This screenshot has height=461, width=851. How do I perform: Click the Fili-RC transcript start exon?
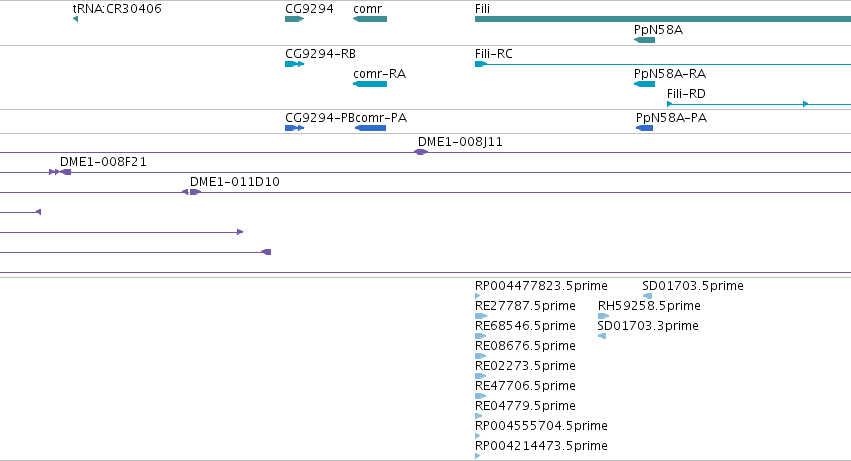(x=480, y=64)
